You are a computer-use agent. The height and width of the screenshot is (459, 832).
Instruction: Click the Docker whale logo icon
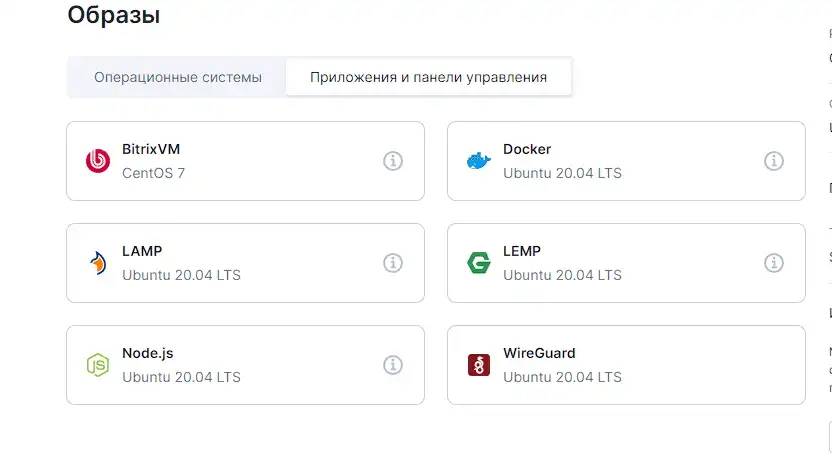(479, 161)
